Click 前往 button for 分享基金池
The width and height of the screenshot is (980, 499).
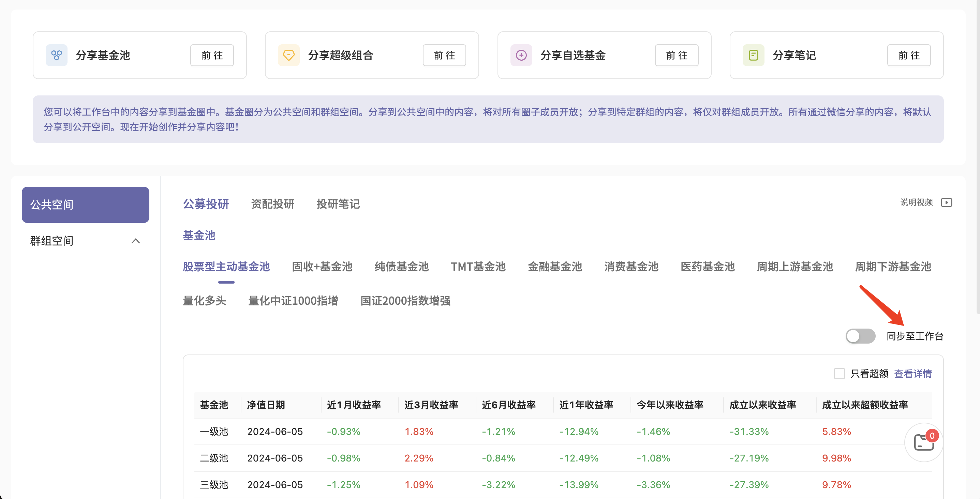[x=212, y=56]
